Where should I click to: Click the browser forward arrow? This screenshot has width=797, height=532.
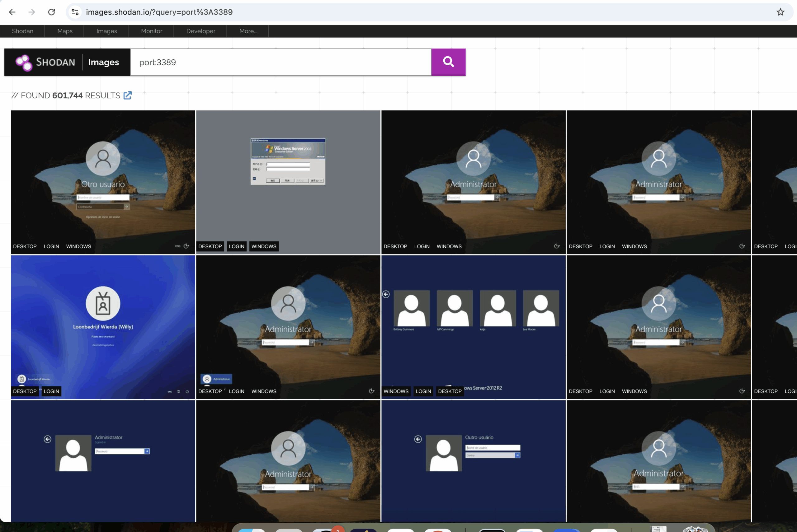[32, 12]
